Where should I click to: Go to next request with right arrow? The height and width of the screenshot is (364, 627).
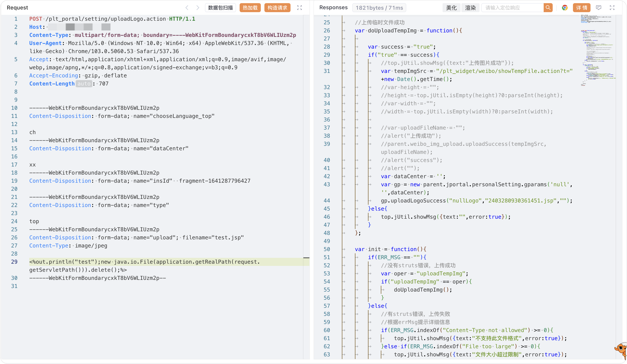coord(198,8)
